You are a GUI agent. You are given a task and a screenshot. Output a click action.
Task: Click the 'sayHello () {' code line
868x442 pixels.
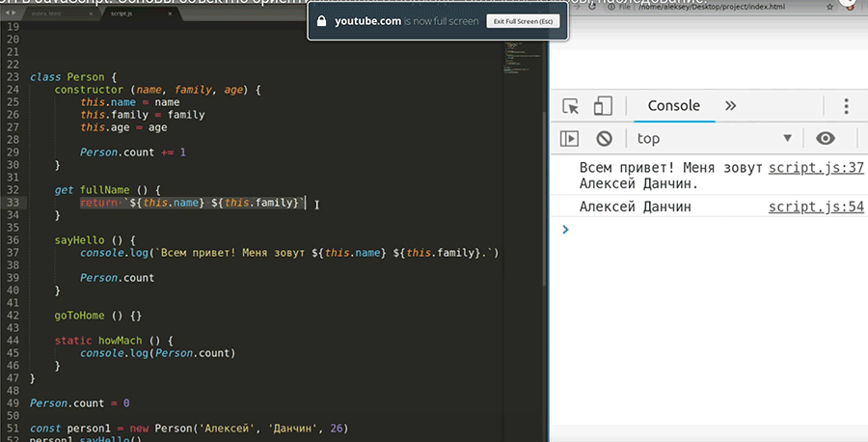(x=95, y=240)
